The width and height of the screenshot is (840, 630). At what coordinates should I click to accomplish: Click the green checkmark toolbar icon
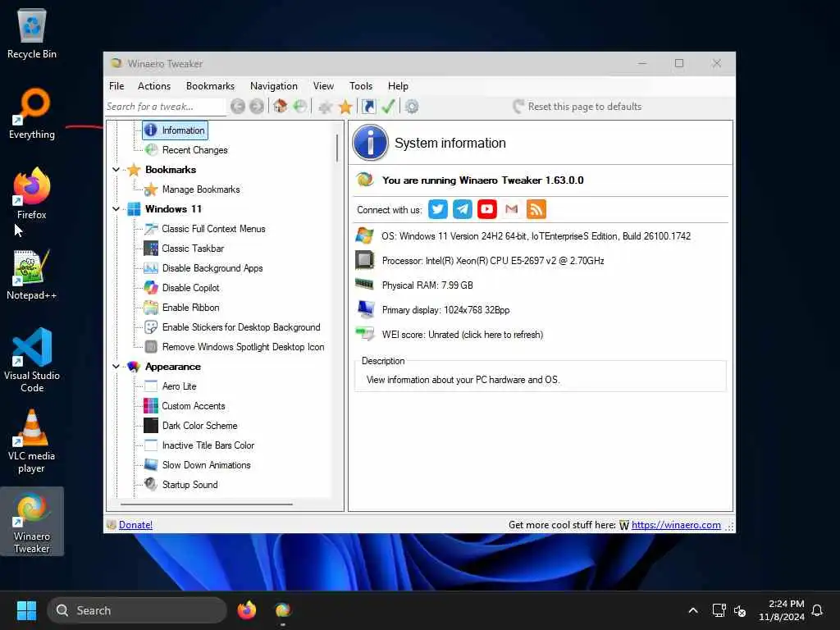(x=388, y=106)
